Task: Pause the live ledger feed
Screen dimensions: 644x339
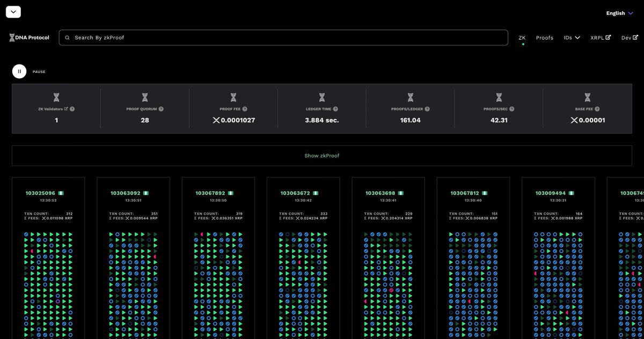Action: [19, 71]
